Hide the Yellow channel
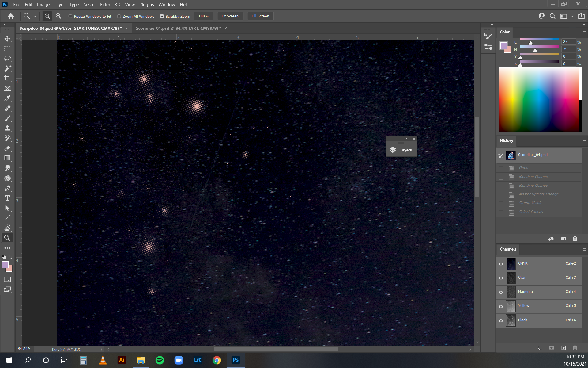The width and height of the screenshot is (588, 368). tap(501, 306)
